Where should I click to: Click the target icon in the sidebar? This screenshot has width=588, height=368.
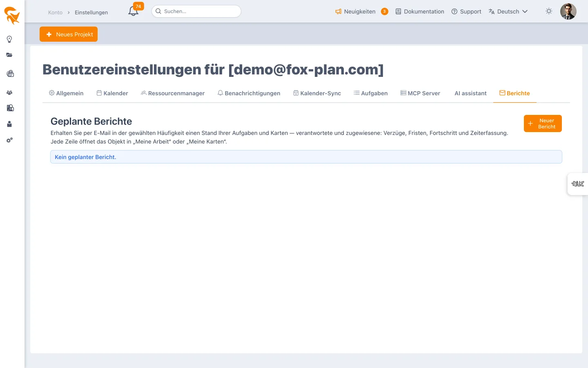tap(10, 74)
